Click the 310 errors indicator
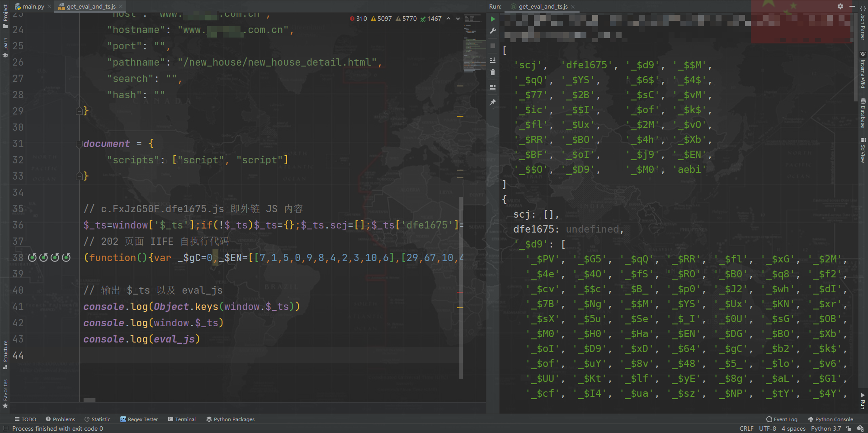This screenshot has height=433, width=868. pos(358,19)
